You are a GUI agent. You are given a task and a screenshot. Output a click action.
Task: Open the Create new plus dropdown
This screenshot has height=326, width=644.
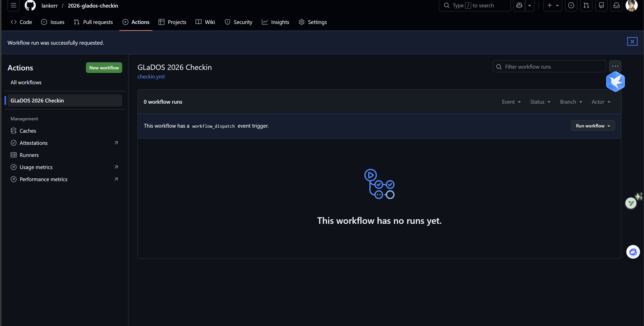553,5
